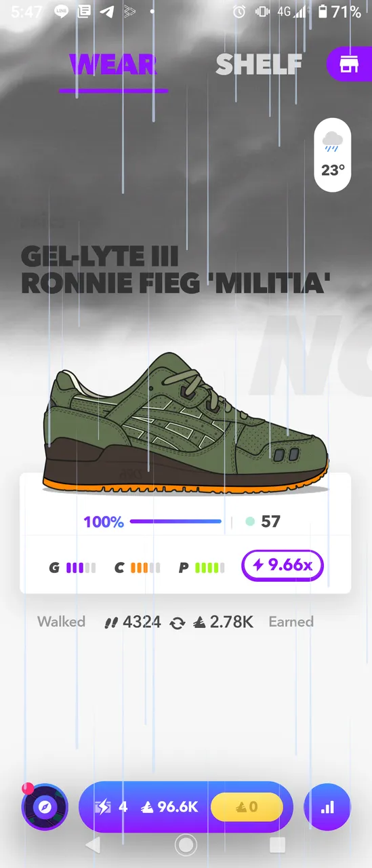Switch to the SHELF tab
The image size is (372, 868).
point(259,64)
